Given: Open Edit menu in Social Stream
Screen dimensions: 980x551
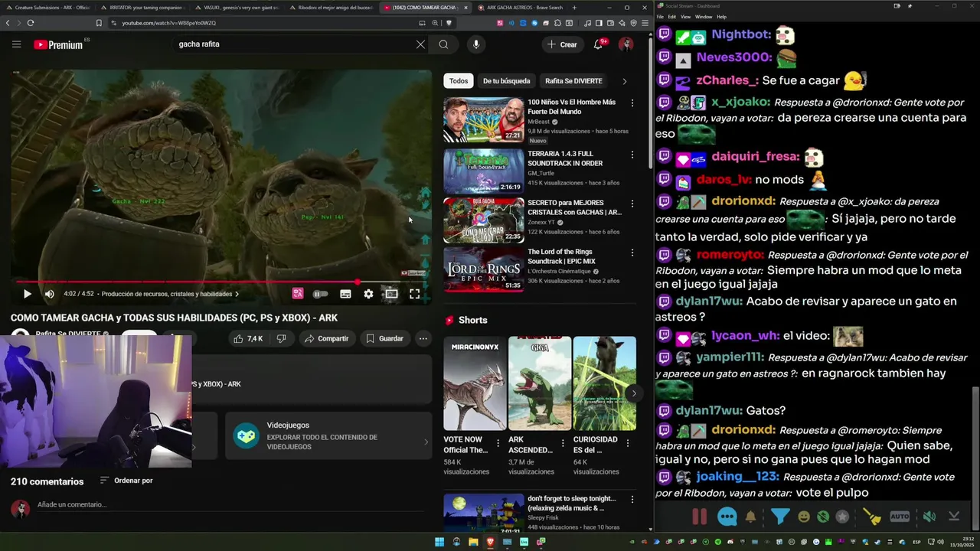Looking at the screenshot, I should 671,16.
